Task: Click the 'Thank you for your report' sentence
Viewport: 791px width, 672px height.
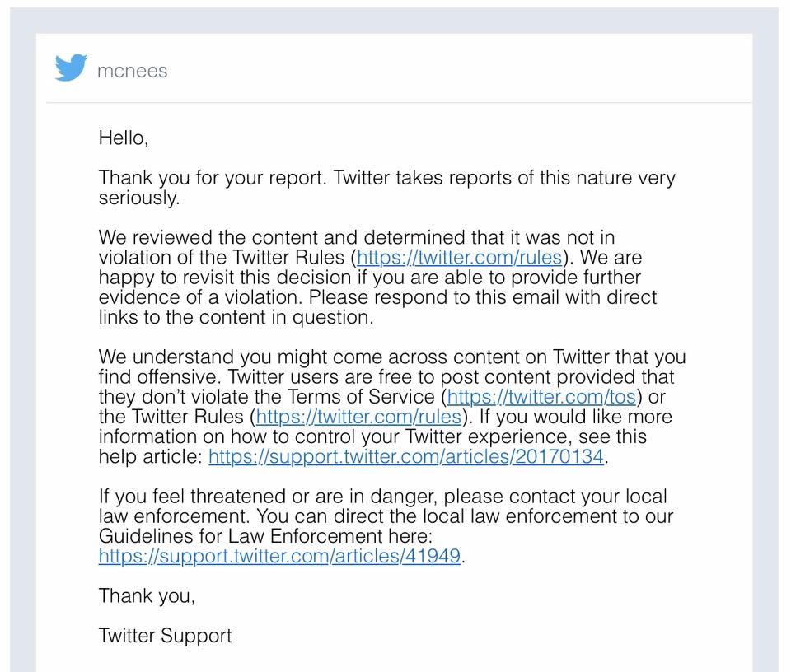Action: click(213, 178)
